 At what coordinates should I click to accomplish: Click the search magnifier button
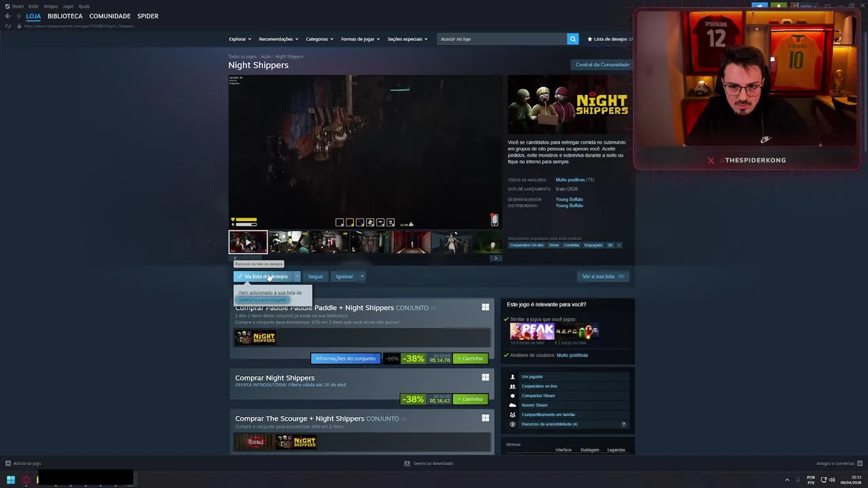pos(572,39)
